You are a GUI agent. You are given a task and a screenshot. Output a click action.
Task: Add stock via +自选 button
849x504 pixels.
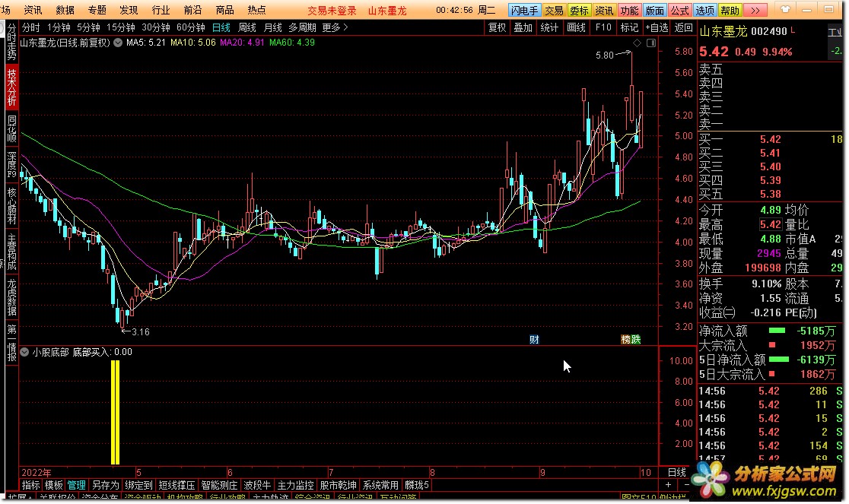click(657, 27)
